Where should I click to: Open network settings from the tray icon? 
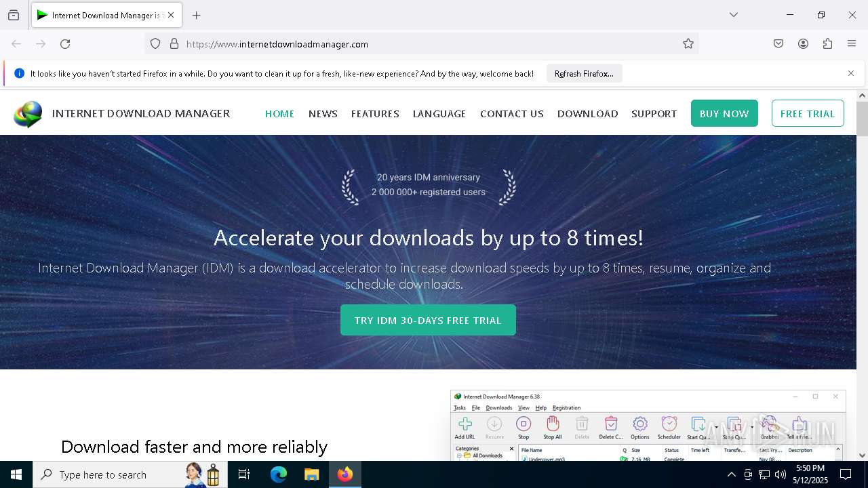tap(764, 474)
